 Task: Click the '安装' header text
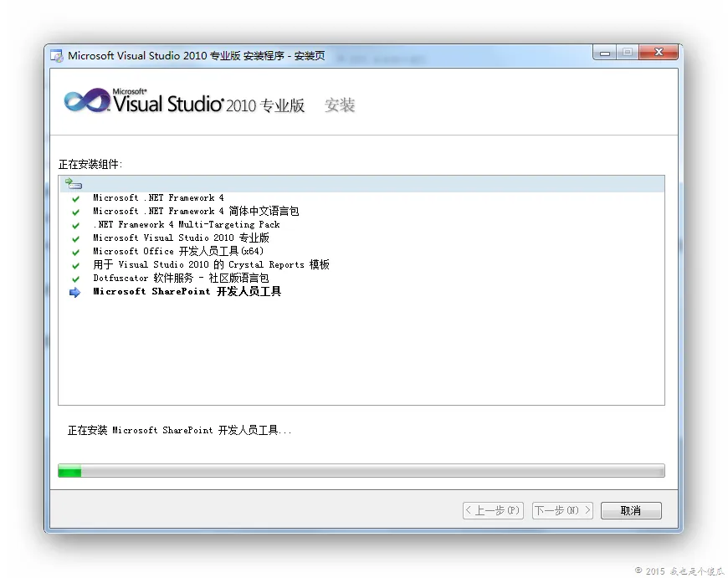(x=340, y=105)
